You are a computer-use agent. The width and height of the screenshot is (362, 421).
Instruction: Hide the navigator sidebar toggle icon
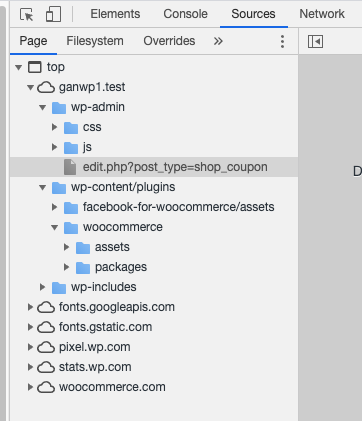tap(315, 42)
